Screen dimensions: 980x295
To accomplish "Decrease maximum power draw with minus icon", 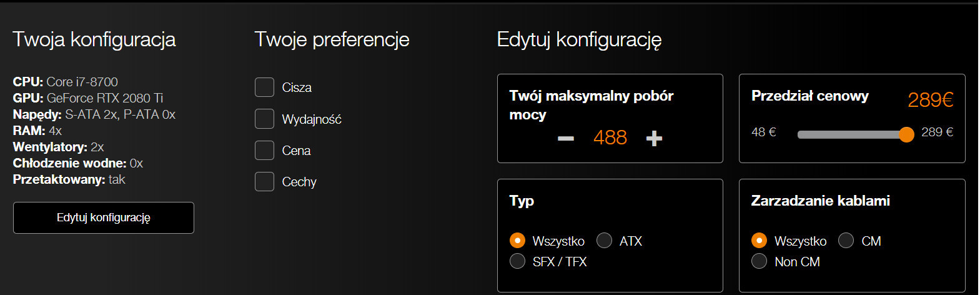I will pyautogui.click(x=566, y=138).
